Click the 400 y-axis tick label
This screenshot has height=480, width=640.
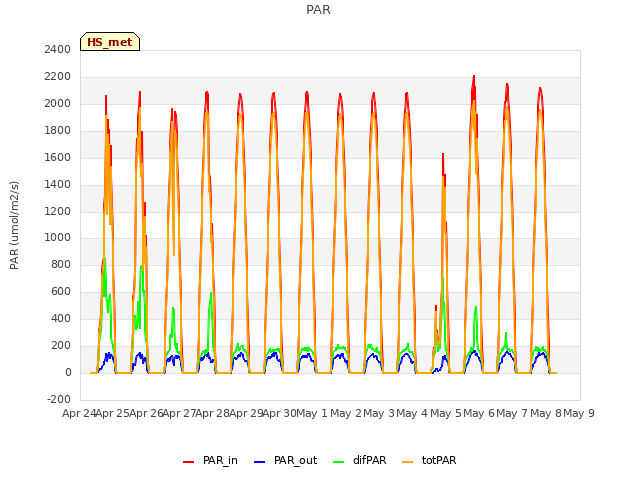61,318
